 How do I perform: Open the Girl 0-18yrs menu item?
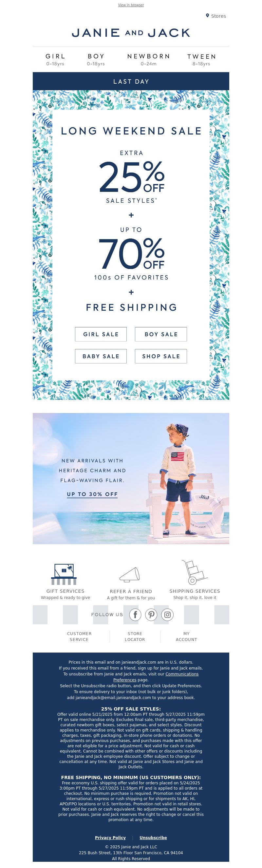[x=55, y=59]
